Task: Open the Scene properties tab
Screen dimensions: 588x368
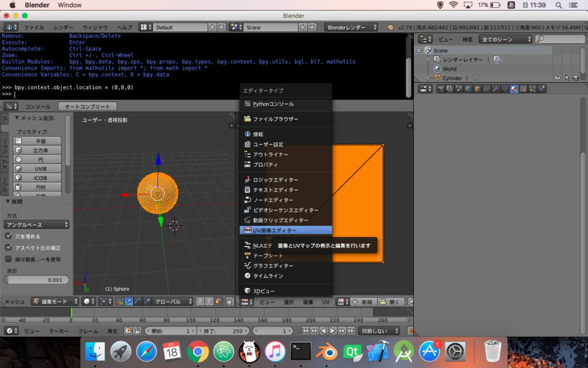Action: [459, 89]
